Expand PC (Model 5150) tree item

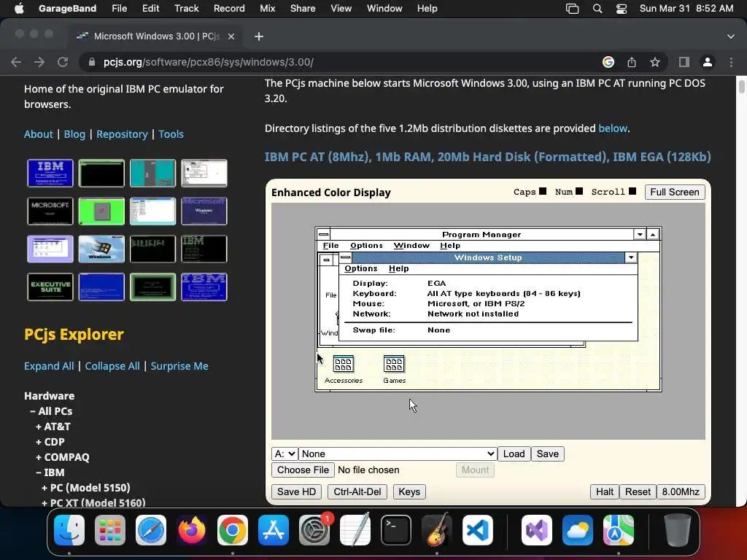[x=86, y=488]
